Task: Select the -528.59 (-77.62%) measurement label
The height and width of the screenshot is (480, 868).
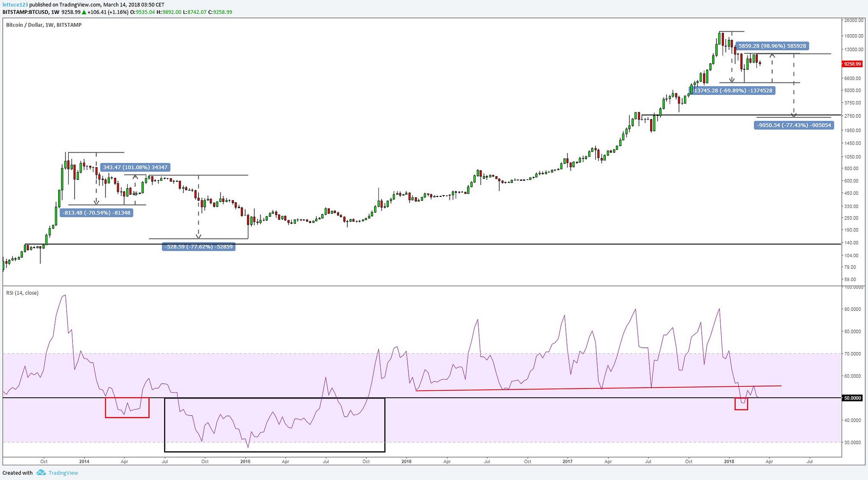Action: [198, 247]
